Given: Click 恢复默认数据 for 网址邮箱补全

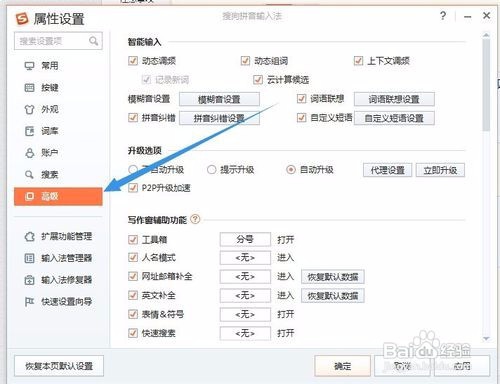Looking at the screenshot, I should click(x=333, y=277).
